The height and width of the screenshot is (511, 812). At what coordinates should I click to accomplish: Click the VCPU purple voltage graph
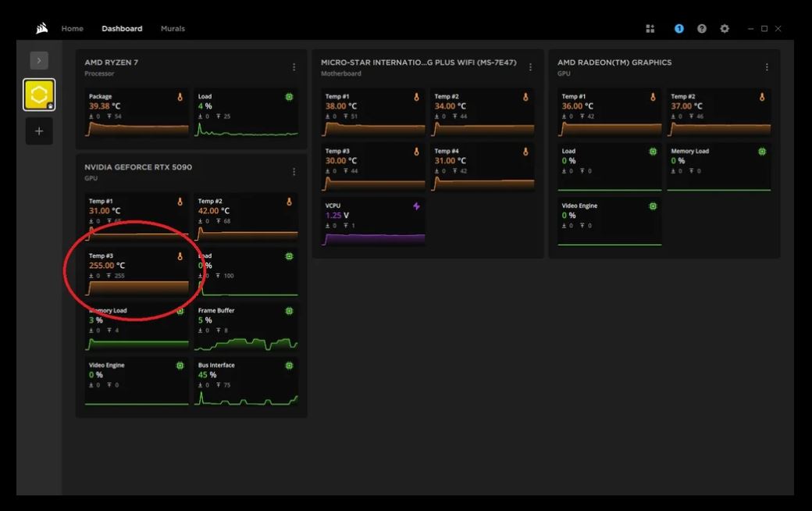pyautogui.click(x=373, y=239)
